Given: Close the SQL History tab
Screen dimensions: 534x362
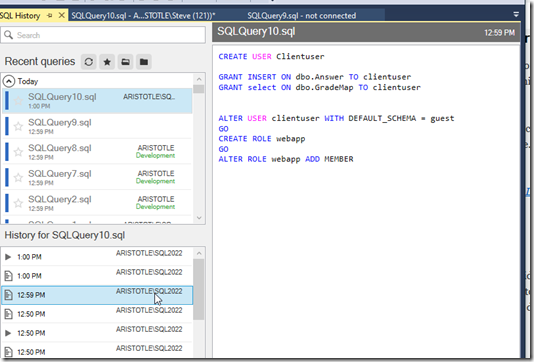Looking at the screenshot, I should [62, 16].
